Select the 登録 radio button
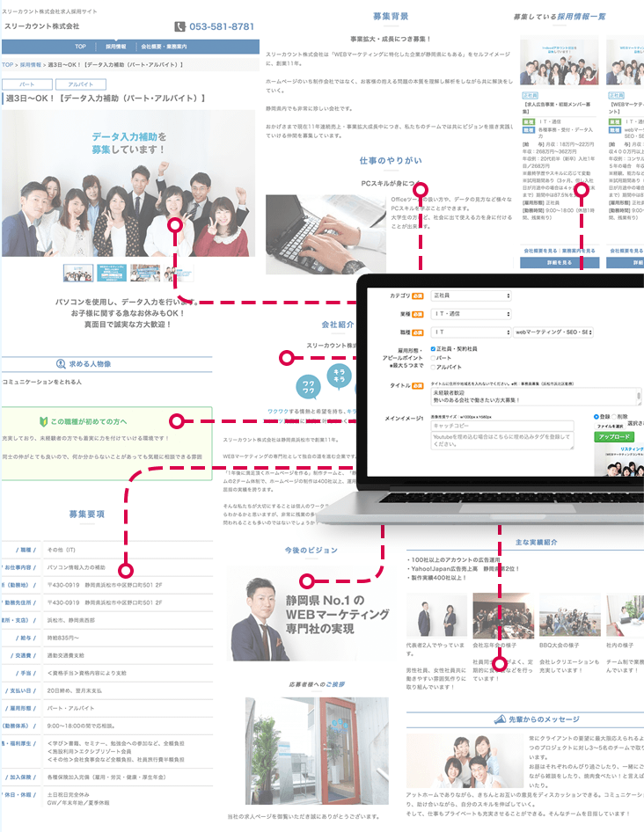This screenshot has height=832, width=644. (x=596, y=417)
